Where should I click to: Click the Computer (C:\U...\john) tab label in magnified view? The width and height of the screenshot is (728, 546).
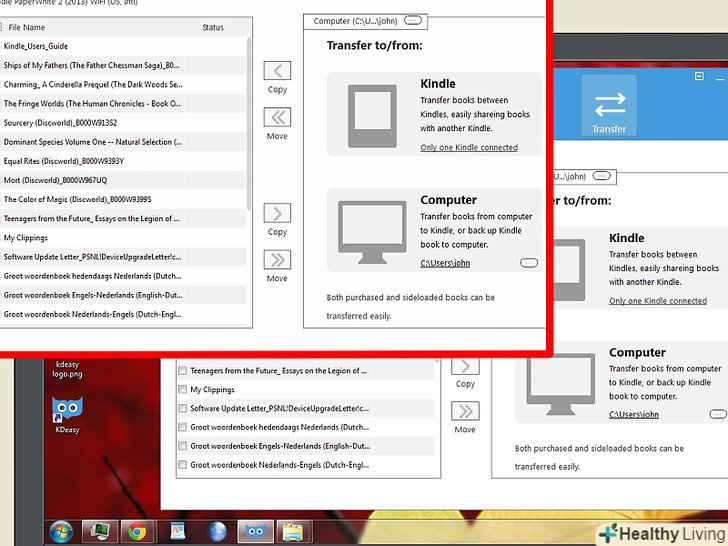point(355,21)
